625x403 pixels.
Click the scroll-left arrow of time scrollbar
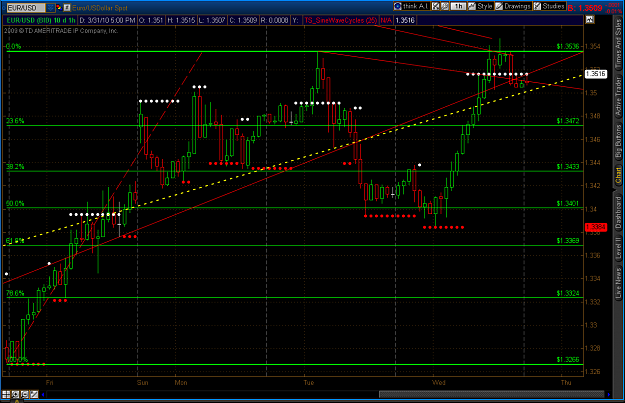pos(43,395)
